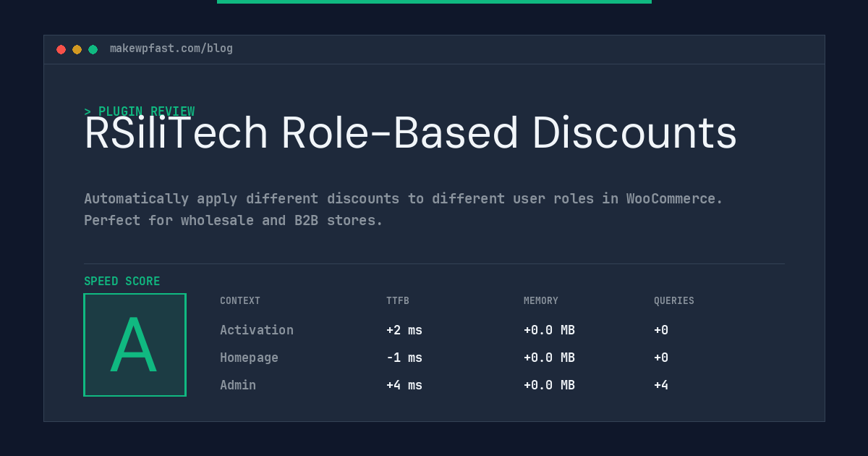Click the QUERIES column header

point(674,301)
